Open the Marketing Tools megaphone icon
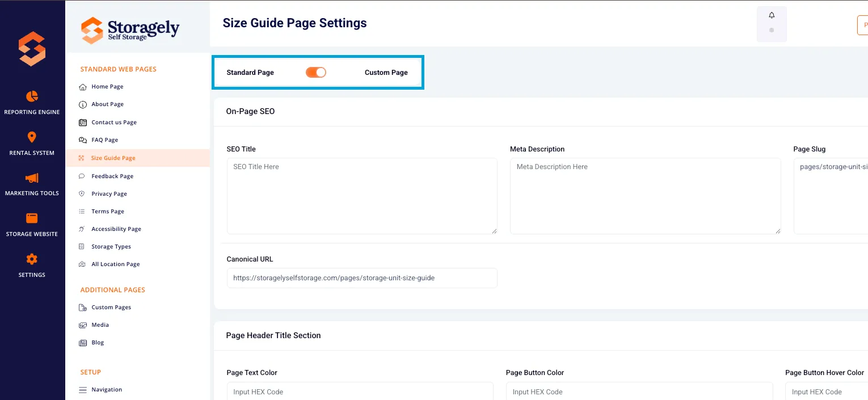This screenshot has height=400, width=868. (x=32, y=178)
